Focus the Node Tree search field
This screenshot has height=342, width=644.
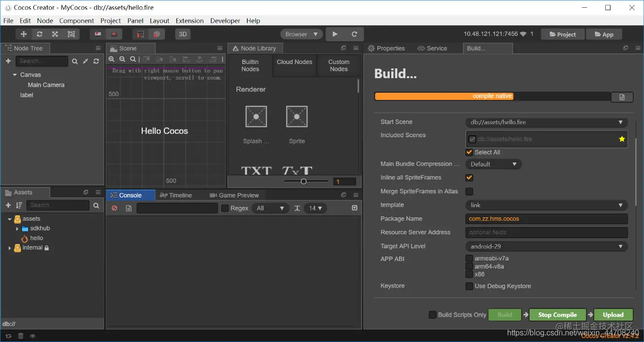pos(42,61)
